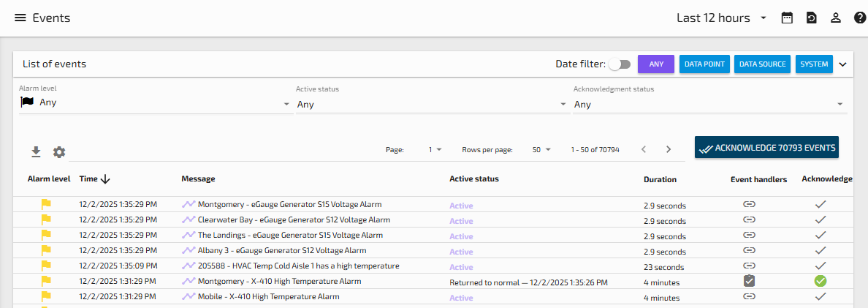Open the help question mark icon
Viewport: 868px width, 308px height.
859,18
